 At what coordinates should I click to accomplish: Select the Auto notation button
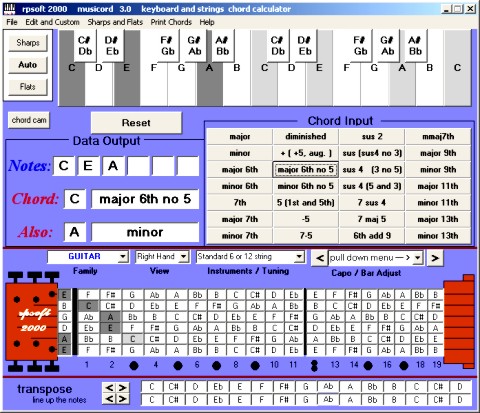[28, 65]
